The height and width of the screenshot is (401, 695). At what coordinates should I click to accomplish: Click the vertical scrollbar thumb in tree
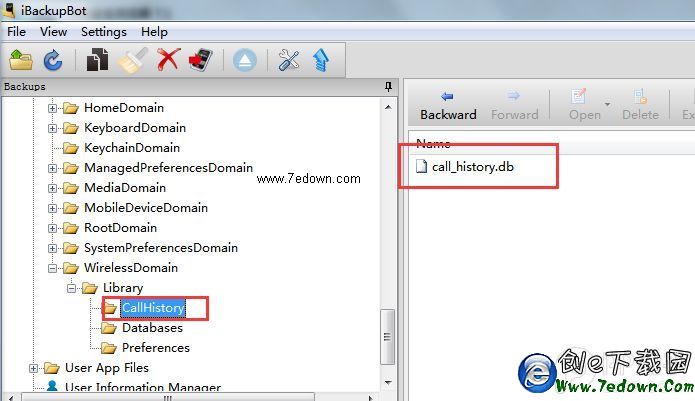(x=387, y=337)
